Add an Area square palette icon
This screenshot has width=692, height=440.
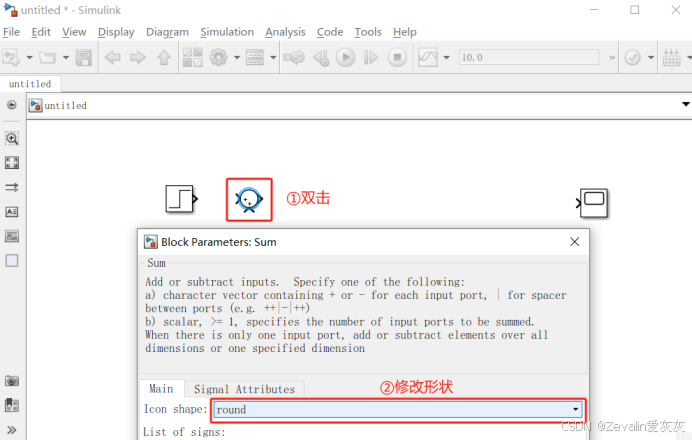point(12,261)
